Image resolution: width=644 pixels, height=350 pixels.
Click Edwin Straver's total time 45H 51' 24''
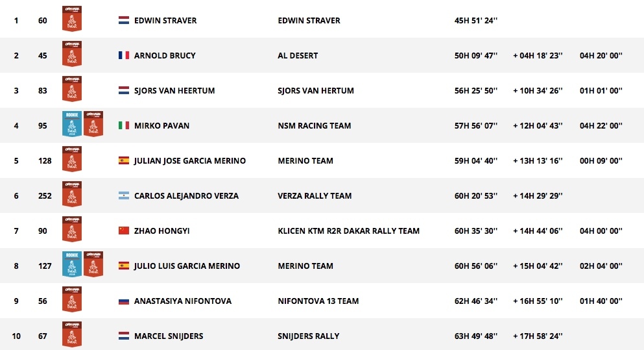476,21
